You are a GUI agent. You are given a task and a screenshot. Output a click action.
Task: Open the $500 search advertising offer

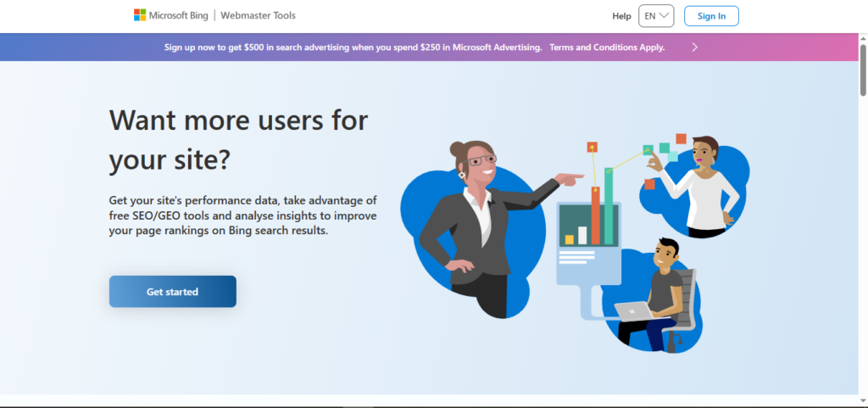tap(353, 47)
